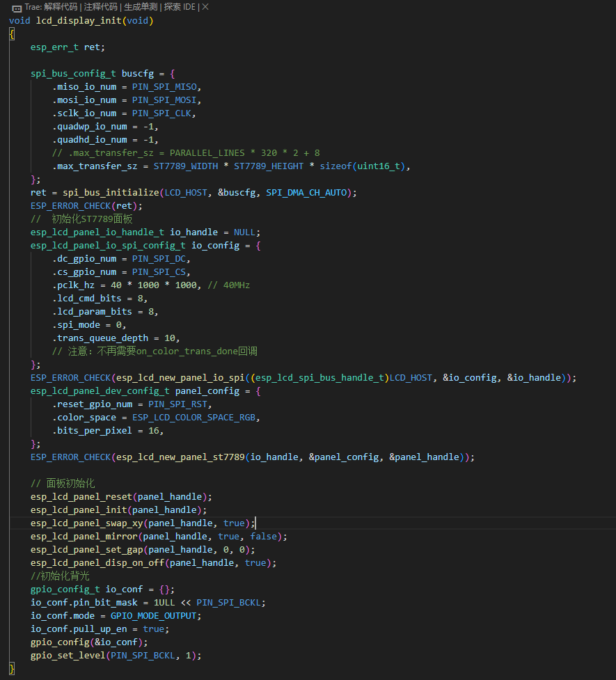Click the esp_lcd_spi_bus_handle_t cast
The image size is (616, 680).
(319, 378)
